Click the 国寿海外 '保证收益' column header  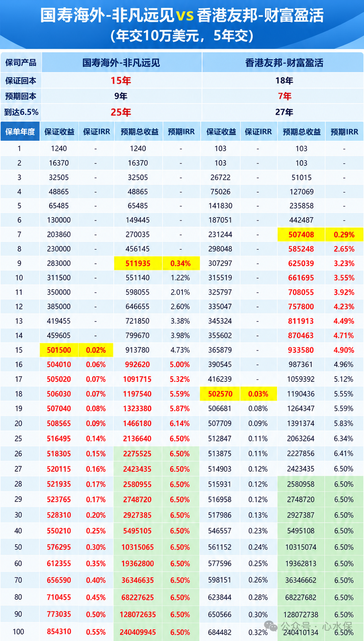(x=59, y=132)
